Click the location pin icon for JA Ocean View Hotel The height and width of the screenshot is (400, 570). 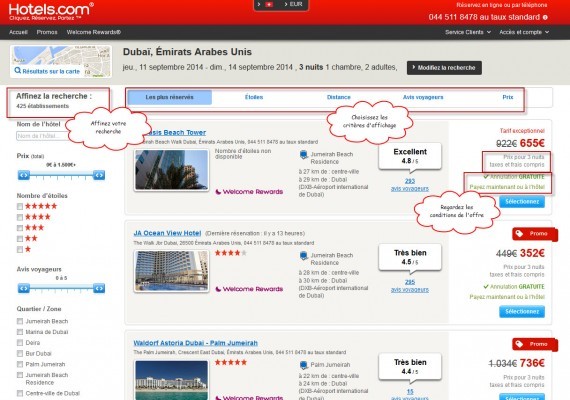[x=304, y=256]
